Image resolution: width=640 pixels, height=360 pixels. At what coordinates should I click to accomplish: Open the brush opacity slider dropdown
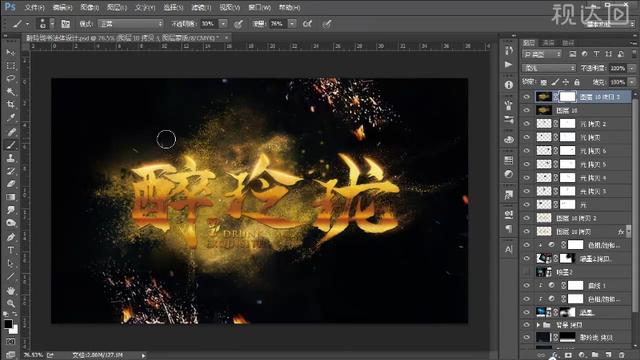pos(223,24)
